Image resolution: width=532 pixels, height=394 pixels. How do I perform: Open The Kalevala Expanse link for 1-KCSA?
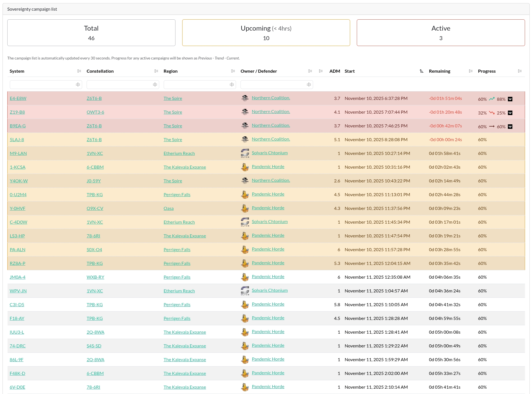pyautogui.click(x=185, y=167)
